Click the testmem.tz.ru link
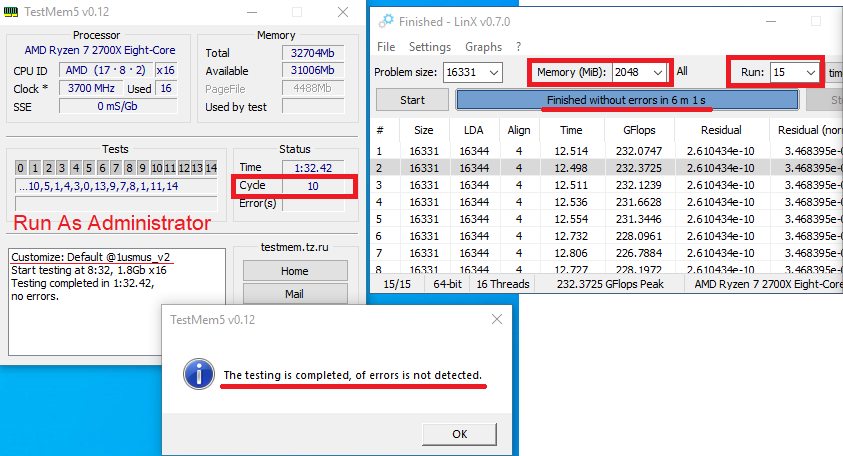Viewport: 843px width, 456px height. click(x=295, y=247)
